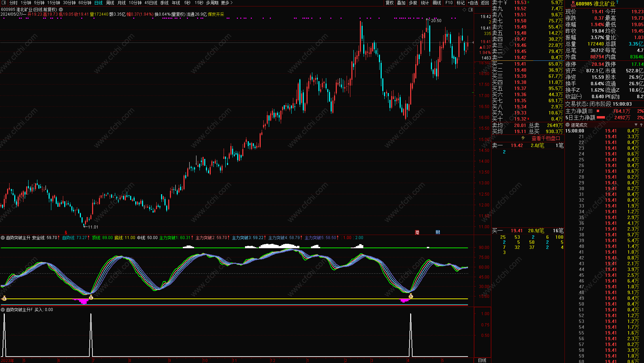
Task: Click the 买一 price 19.41 in order book
Action: (520, 64)
